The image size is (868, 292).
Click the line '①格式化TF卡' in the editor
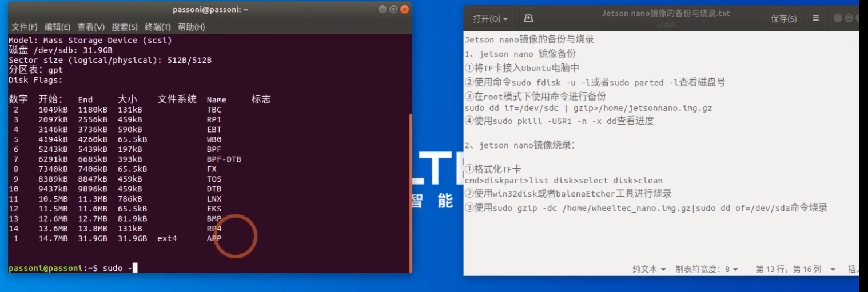tap(493, 169)
